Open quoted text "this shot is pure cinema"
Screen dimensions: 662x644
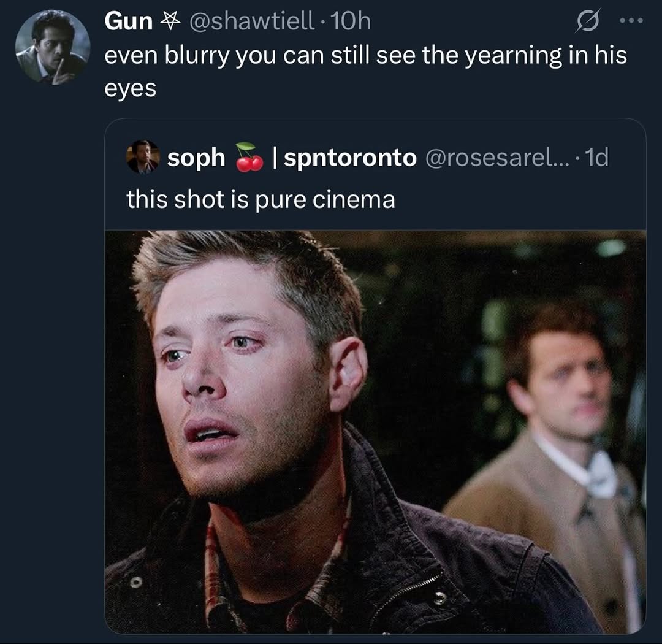pyautogui.click(x=261, y=199)
